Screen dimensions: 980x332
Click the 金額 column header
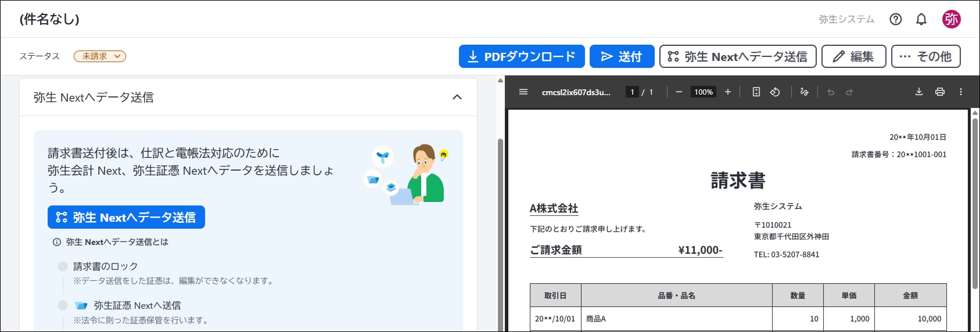(x=910, y=295)
